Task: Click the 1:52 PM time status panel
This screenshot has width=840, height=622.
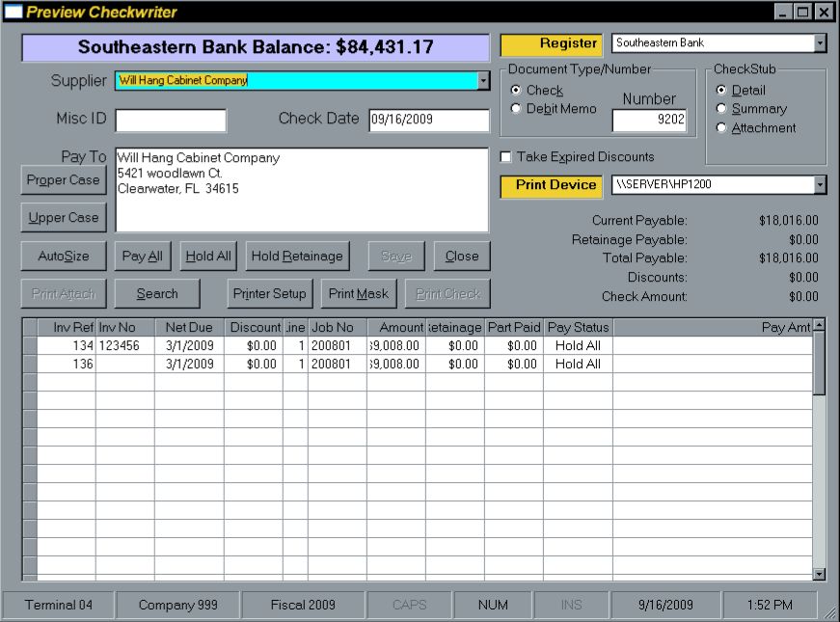Action: pyautogui.click(x=770, y=605)
